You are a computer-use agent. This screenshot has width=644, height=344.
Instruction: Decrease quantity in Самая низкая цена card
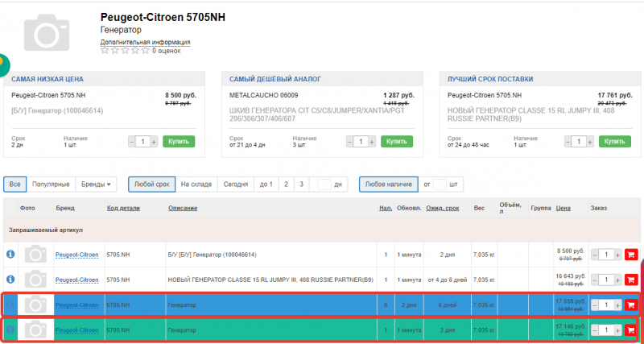(x=132, y=142)
